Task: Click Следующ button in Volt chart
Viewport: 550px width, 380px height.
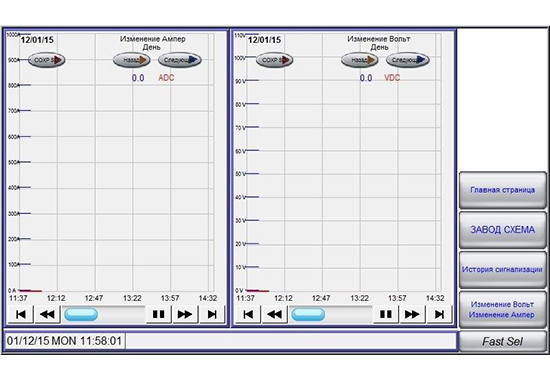Action: 408,60
